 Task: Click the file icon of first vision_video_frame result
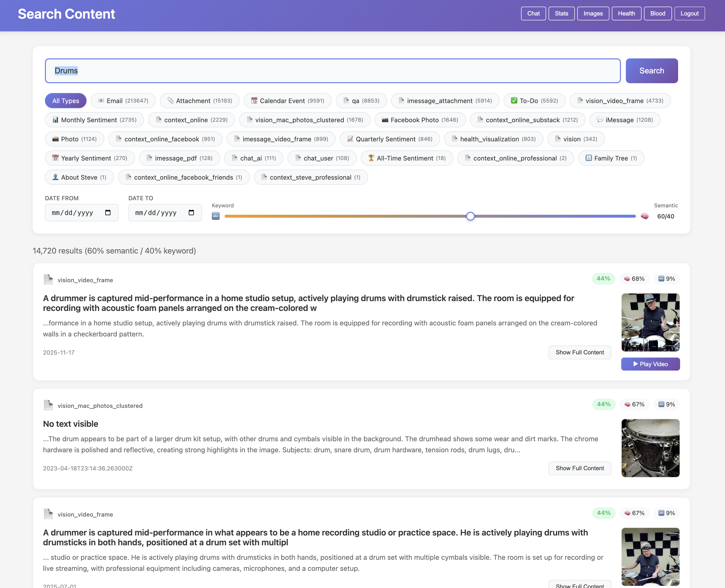[x=48, y=280]
